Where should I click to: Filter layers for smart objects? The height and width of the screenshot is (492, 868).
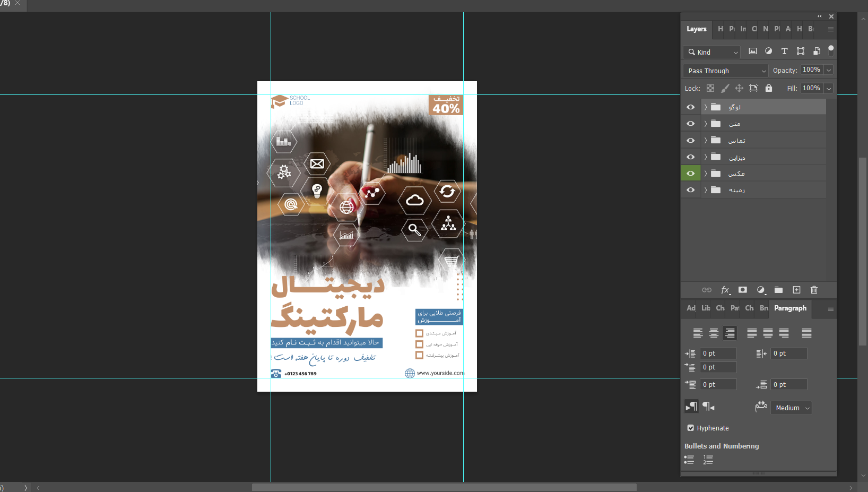coord(817,51)
